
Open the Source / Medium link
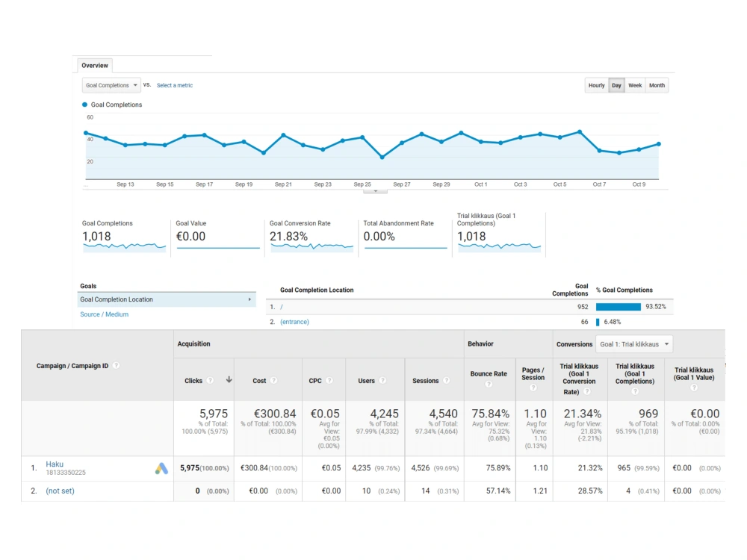click(105, 314)
